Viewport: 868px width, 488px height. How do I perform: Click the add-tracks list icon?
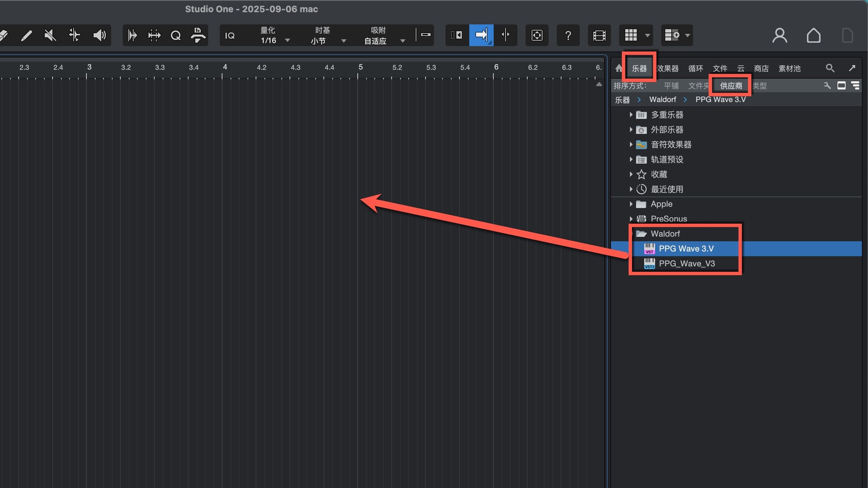672,35
